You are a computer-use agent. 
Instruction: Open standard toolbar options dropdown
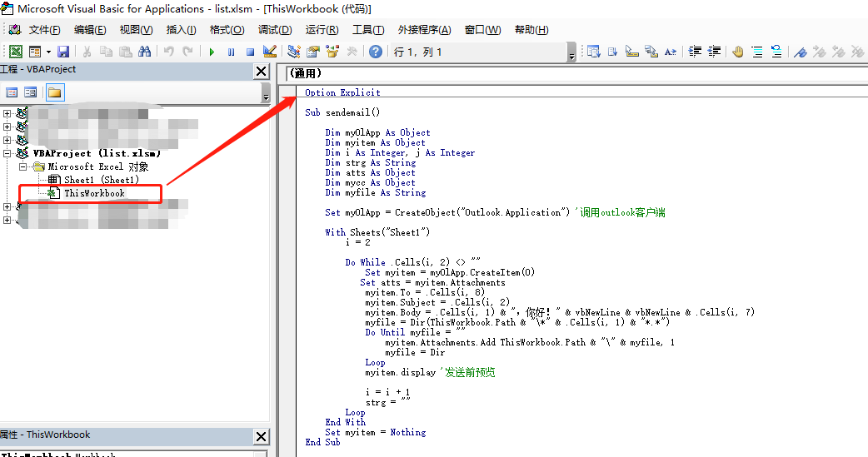coord(571,52)
